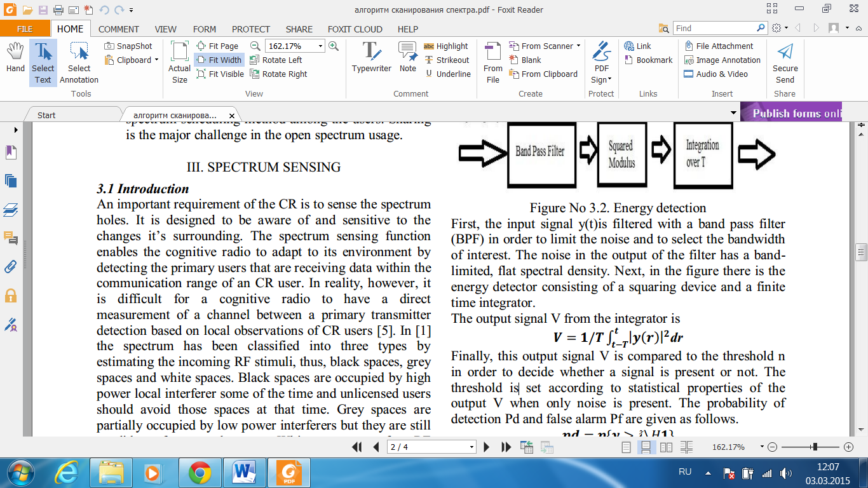Click the ribbon zoom in magnifier
The width and height of the screenshot is (868, 488).
[333, 46]
